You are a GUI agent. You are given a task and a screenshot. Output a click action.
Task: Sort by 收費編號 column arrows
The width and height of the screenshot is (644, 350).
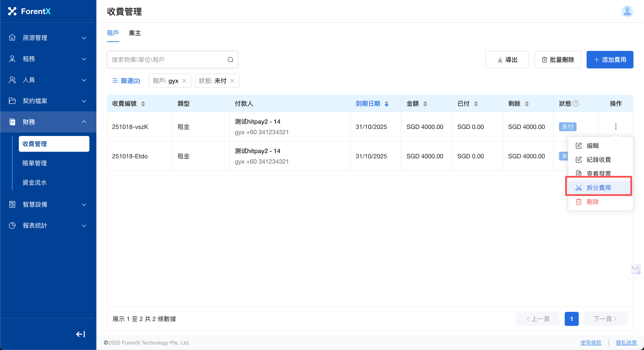[x=143, y=104]
